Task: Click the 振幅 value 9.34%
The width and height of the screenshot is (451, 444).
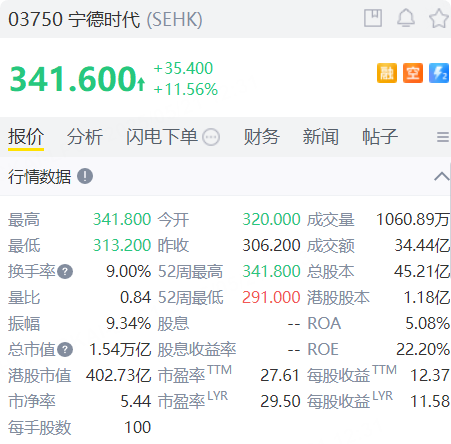Action: (x=129, y=324)
